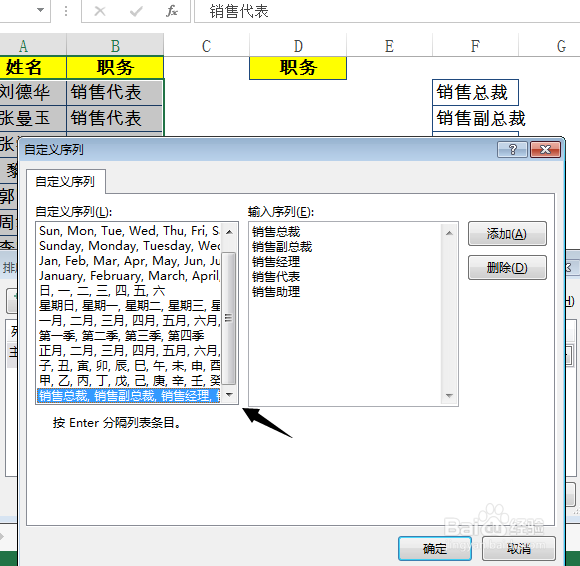The width and height of the screenshot is (580, 566).
Task: Open the Name Box dropdown arrow
Action: click(41, 10)
